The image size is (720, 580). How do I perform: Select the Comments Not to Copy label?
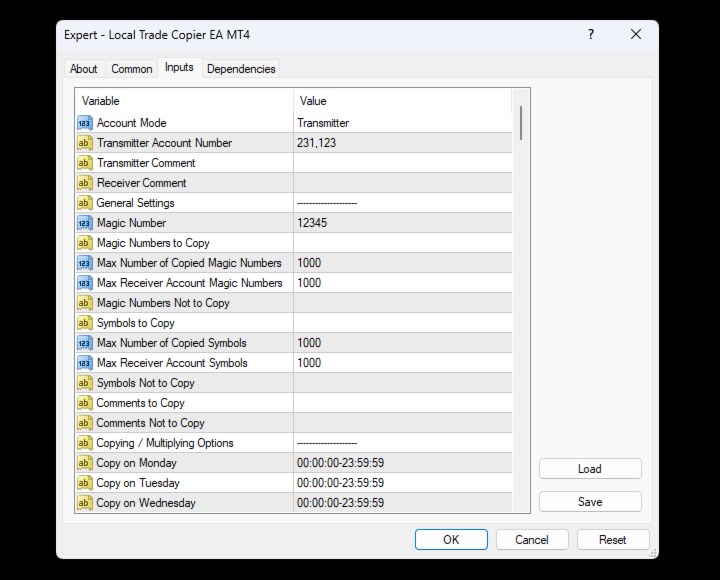(150, 423)
